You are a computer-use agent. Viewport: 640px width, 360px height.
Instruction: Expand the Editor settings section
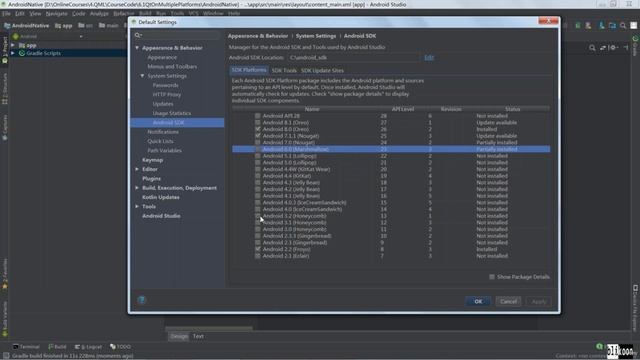click(137, 169)
